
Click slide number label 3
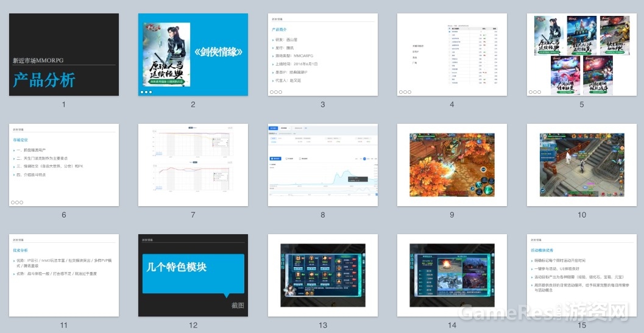(x=323, y=104)
